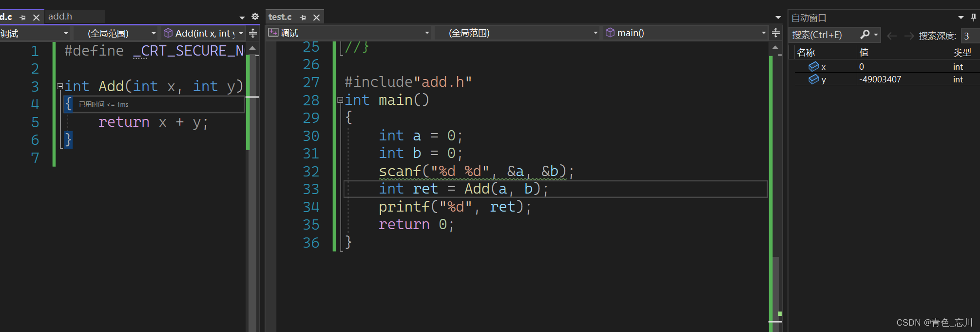980x332 pixels.
Task: Place cursor on line 33 Add(a, b) call
Action: pos(506,189)
